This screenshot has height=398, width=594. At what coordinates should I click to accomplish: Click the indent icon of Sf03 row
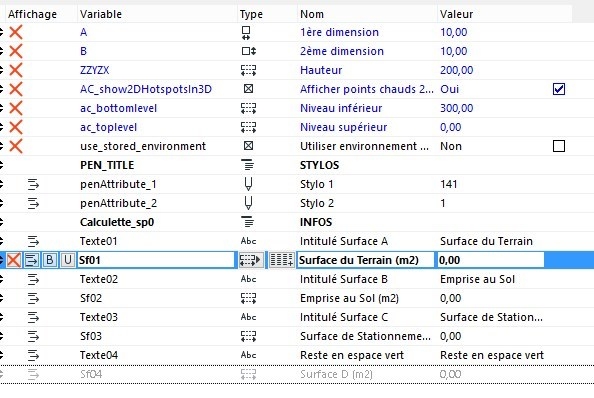tap(33, 336)
